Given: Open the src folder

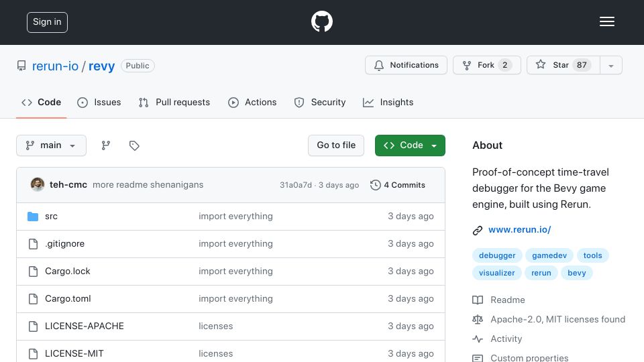Looking at the screenshot, I should pyautogui.click(x=52, y=217).
